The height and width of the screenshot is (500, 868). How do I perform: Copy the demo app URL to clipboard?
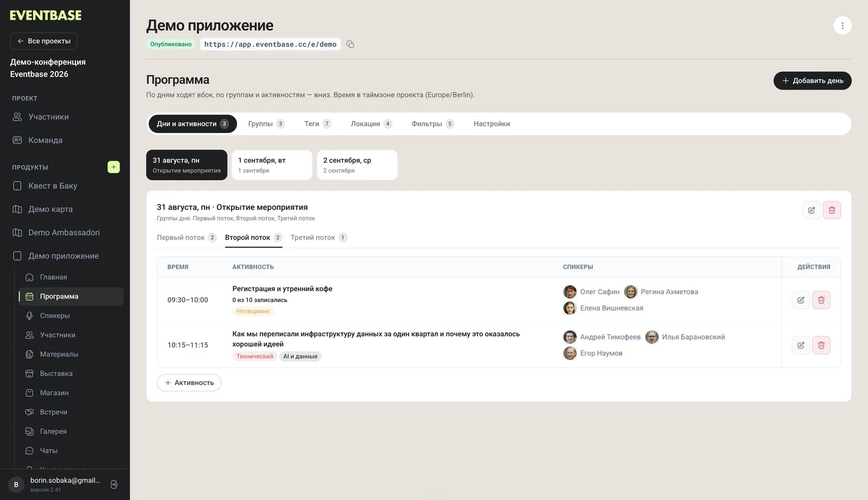(x=350, y=44)
